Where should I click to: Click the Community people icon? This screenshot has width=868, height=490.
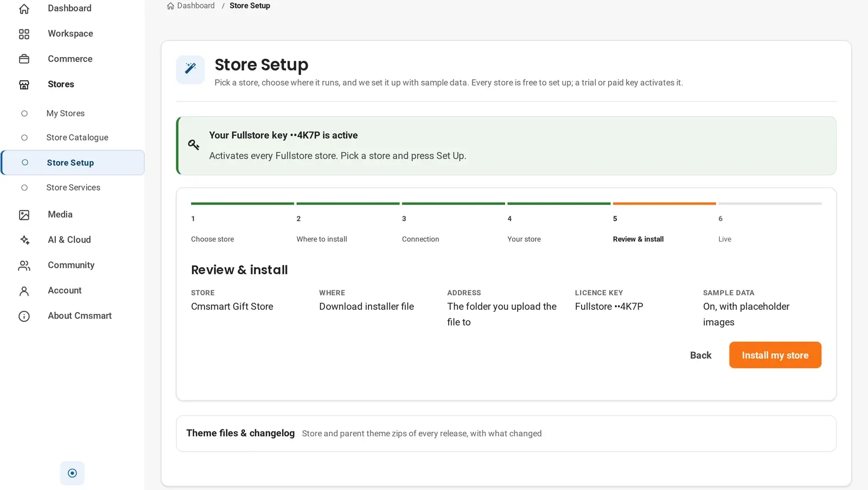tap(24, 265)
